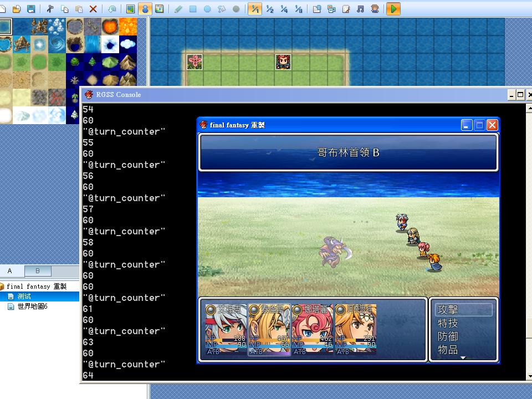This screenshot has width=532, height=399.
Task: Select the Shadow Pen tool
Action: click(x=236, y=9)
